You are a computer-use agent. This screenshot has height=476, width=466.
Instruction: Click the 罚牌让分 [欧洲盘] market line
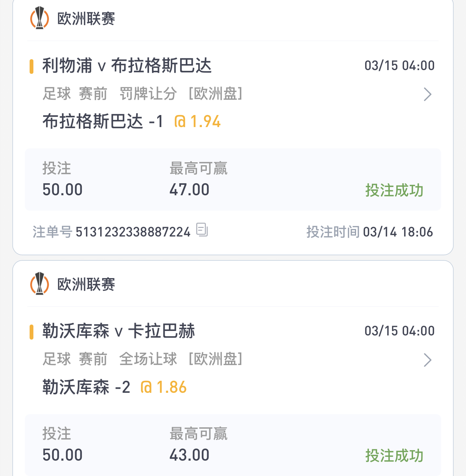181,94
